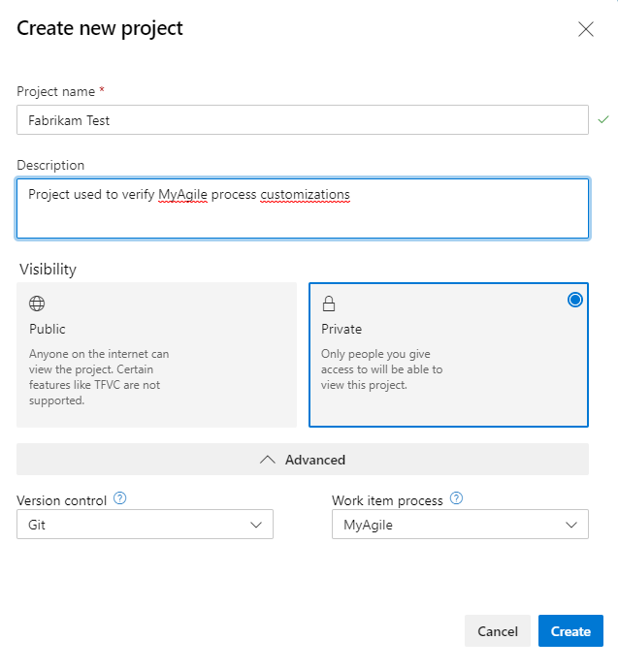Select the Private visibility radio button
The width and height of the screenshot is (618, 672).
point(574,300)
